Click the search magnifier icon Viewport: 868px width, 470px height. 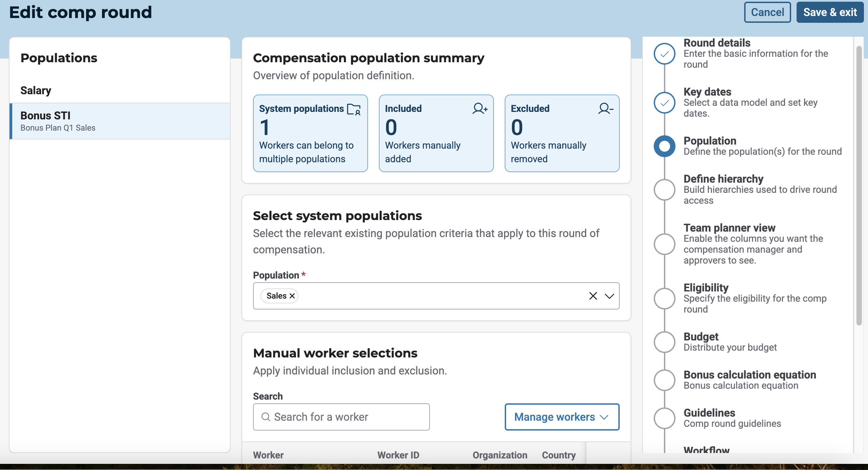tap(266, 417)
